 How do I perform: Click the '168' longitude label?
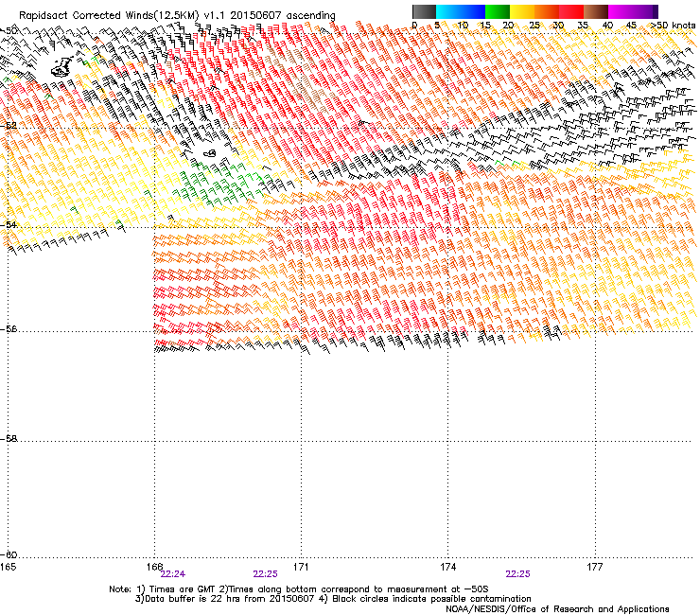(x=155, y=567)
